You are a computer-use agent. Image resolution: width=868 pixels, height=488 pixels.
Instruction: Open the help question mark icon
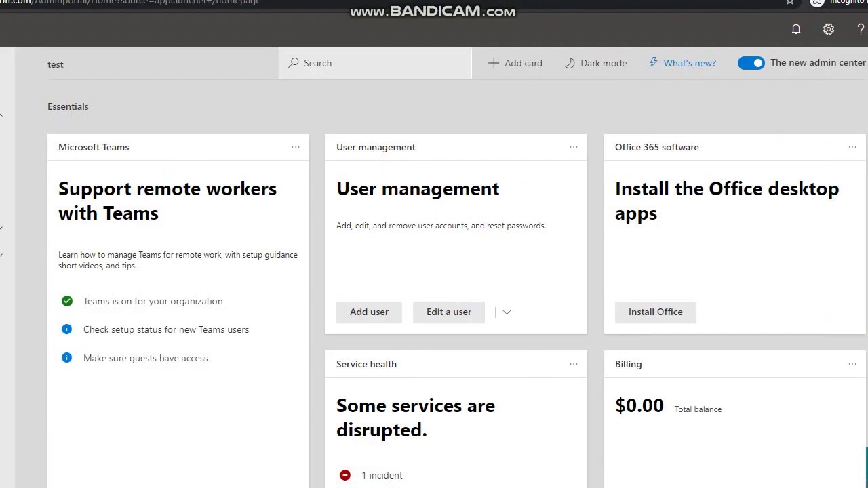pyautogui.click(x=861, y=29)
